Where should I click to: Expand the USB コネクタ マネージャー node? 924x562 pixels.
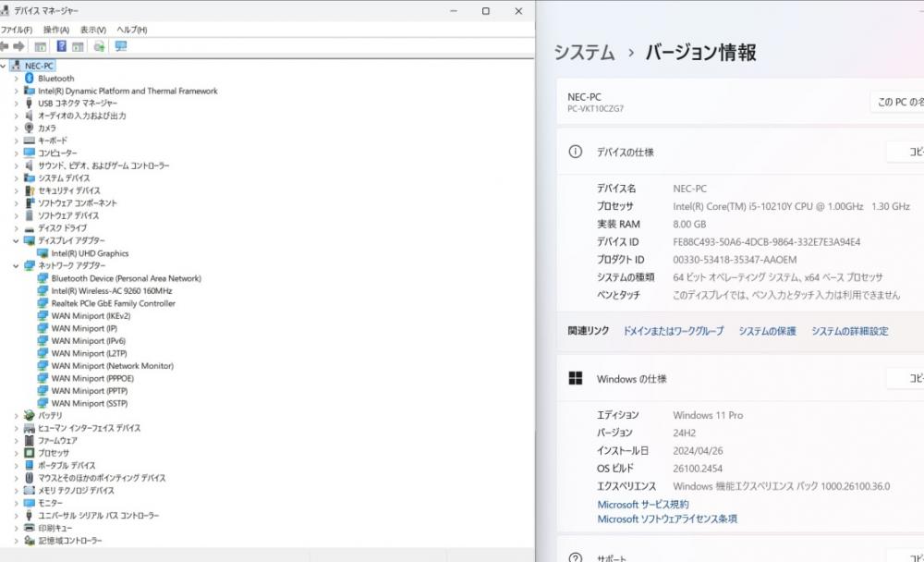16,104
